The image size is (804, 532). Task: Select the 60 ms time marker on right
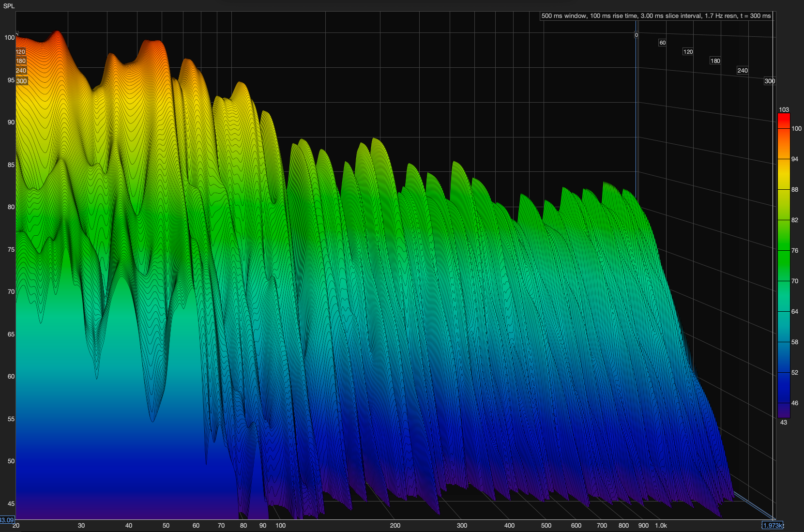click(662, 43)
